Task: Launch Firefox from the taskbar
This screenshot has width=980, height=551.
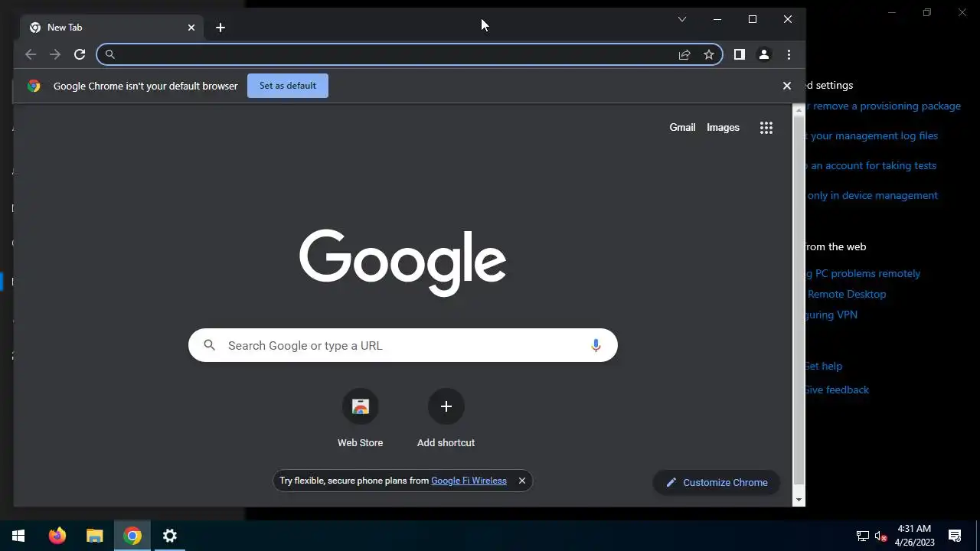Action: pyautogui.click(x=57, y=536)
